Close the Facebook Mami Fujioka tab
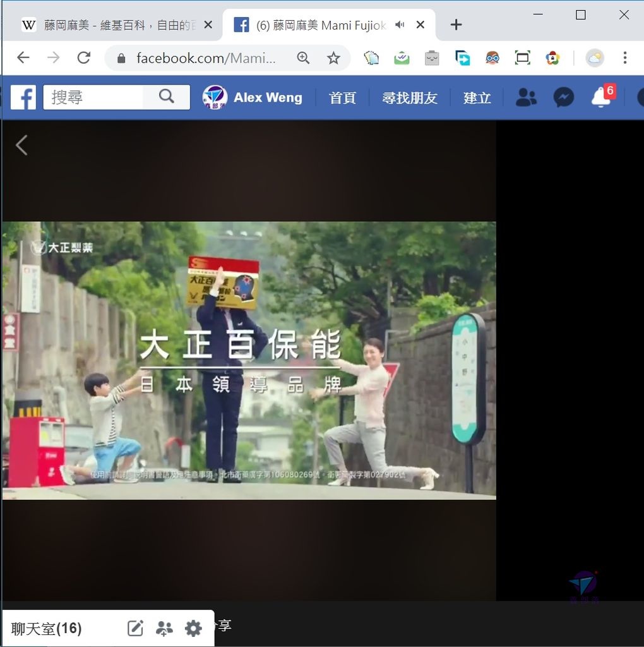Viewport: 644px width, 647px height. 420,25
